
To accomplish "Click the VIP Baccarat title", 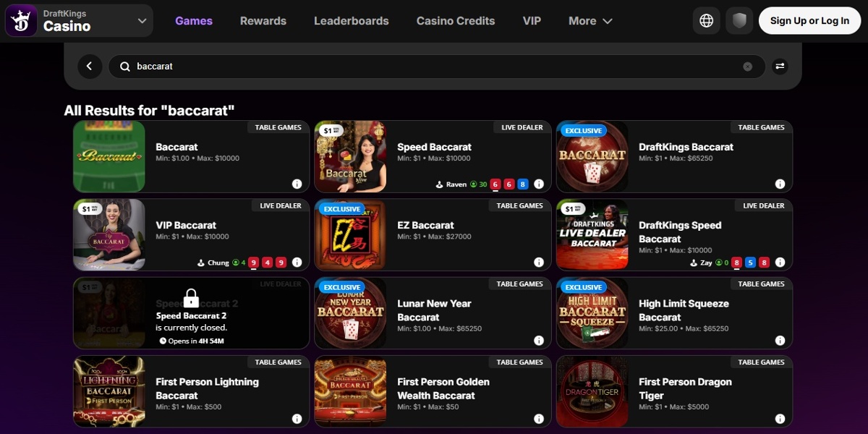I will (x=186, y=226).
